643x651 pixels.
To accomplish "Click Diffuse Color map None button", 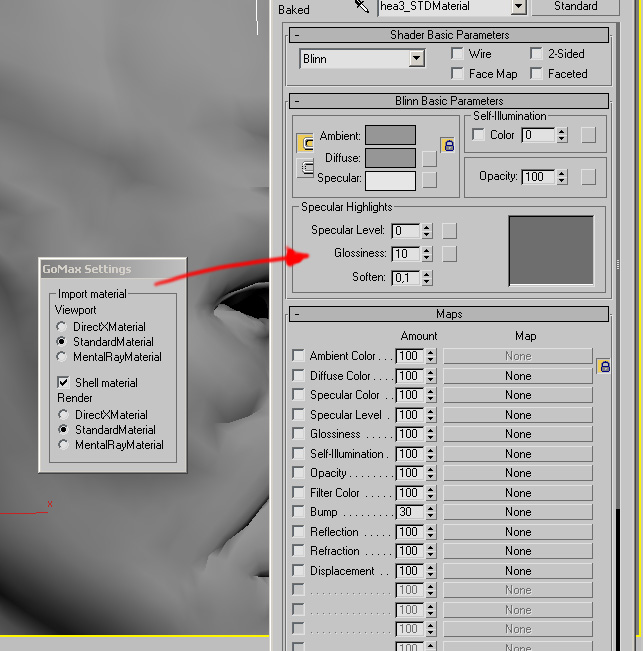I will click(x=518, y=376).
